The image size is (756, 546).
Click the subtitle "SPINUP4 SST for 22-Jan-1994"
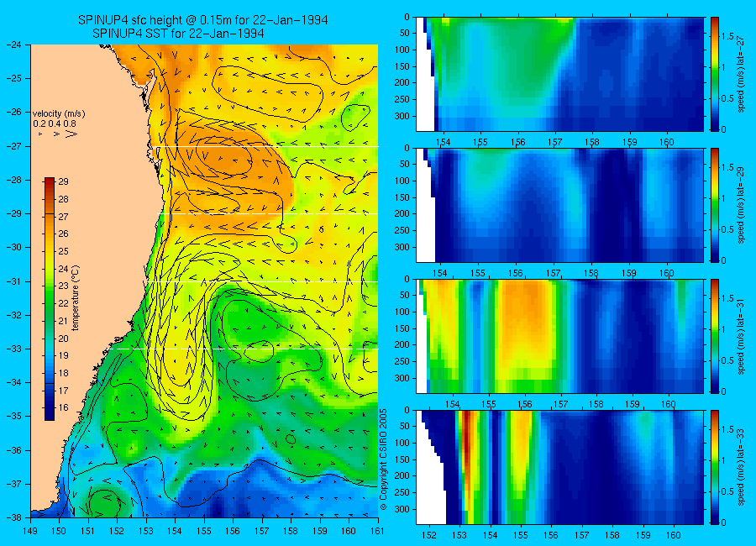point(178,34)
